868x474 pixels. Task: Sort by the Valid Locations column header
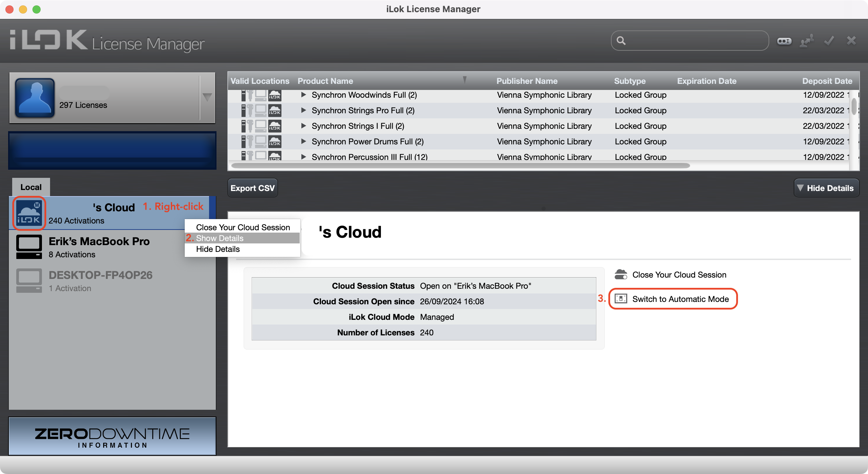click(x=260, y=81)
